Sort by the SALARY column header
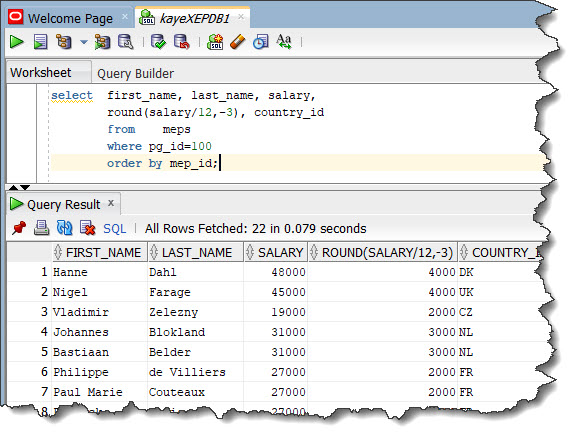This screenshot has height=445, width=581. 276,252
